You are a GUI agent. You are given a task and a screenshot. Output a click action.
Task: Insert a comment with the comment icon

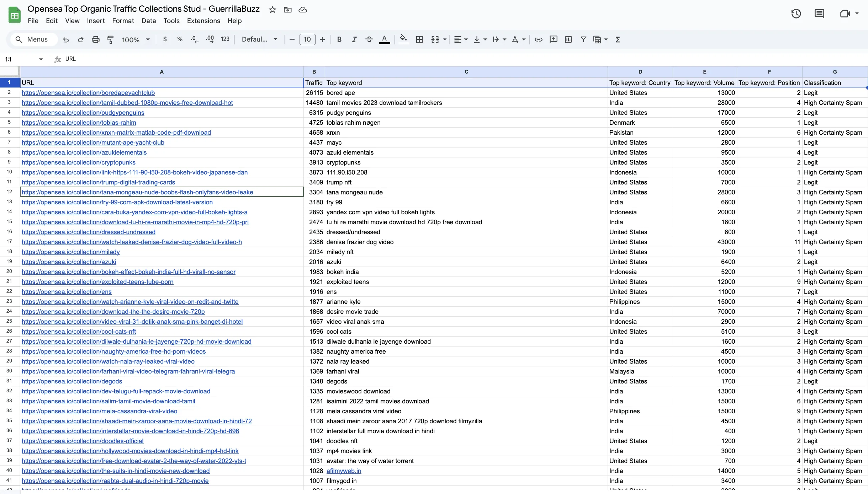(553, 39)
